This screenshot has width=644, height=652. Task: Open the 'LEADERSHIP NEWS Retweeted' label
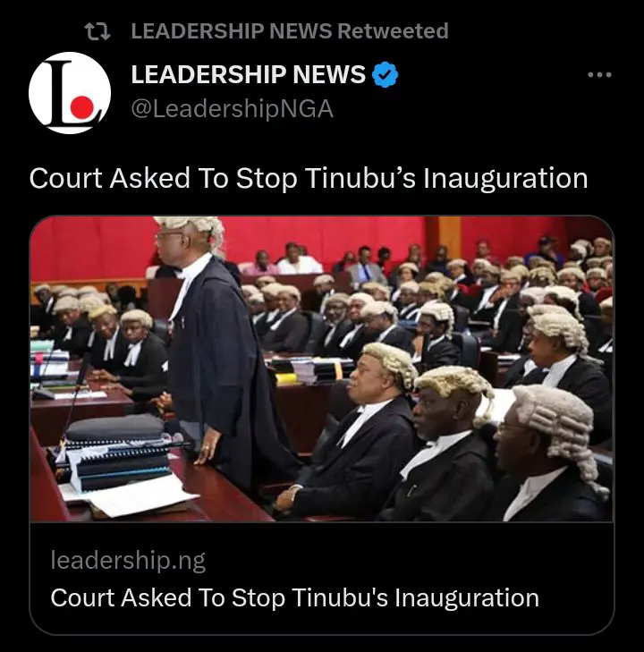[x=290, y=31]
